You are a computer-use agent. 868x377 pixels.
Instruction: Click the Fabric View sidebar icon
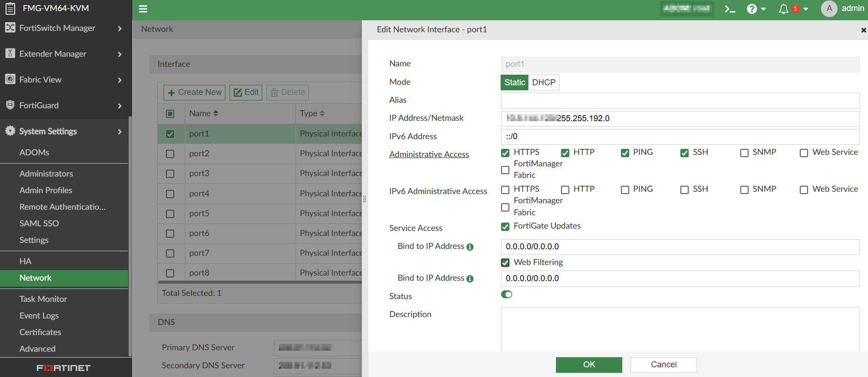10,79
